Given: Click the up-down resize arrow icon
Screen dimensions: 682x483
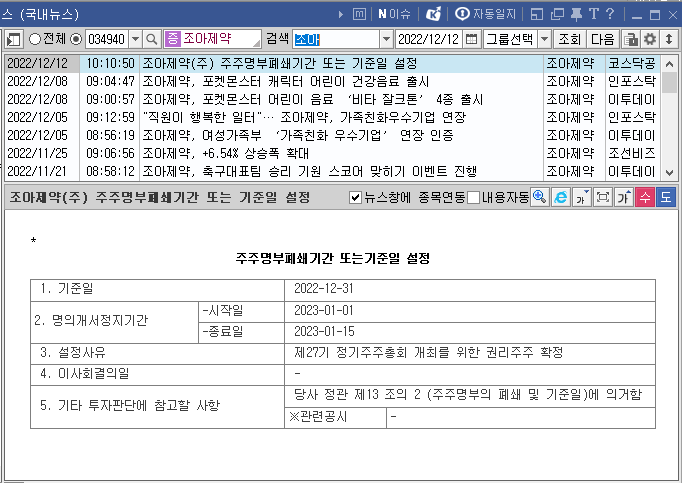Looking at the screenshot, I should point(669,40).
